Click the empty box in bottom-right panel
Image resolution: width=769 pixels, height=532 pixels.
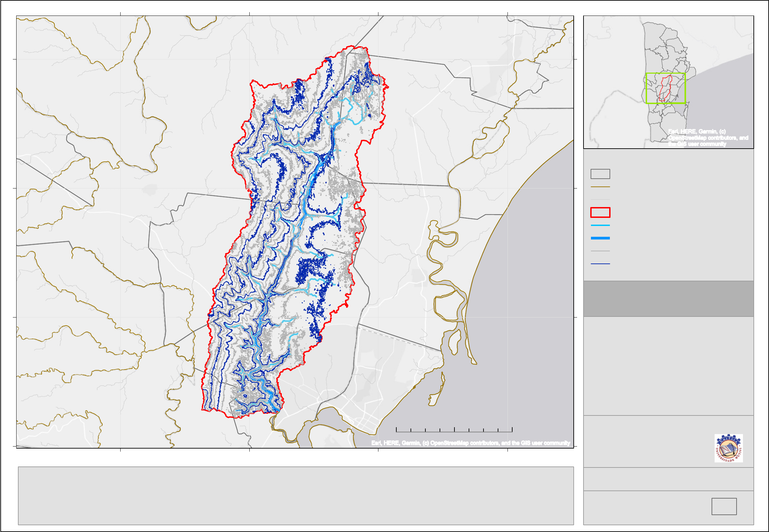click(x=724, y=506)
